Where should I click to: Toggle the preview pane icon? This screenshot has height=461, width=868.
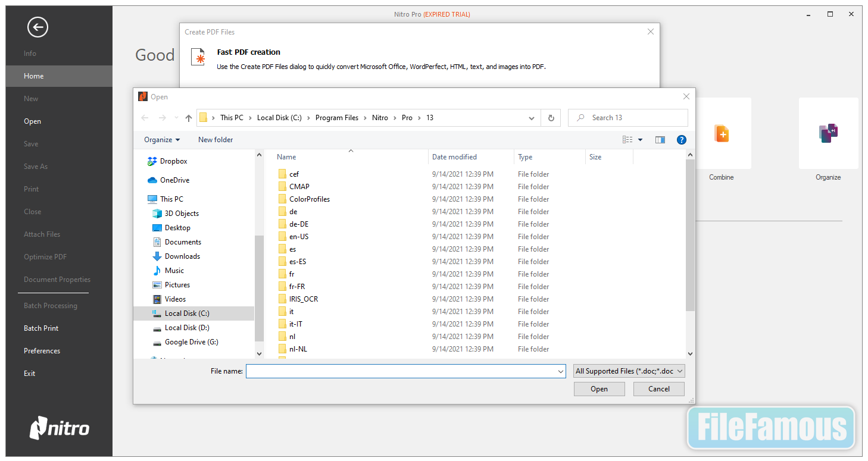click(x=660, y=140)
